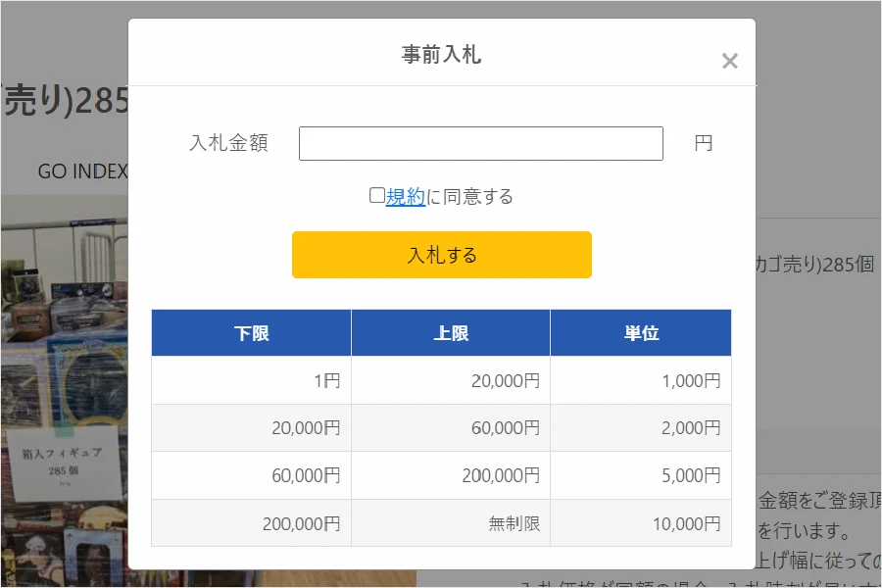Click the 1円 to 20,000円 table row
The height and width of the screenshot is (588, 882).
tap(441, 380)
